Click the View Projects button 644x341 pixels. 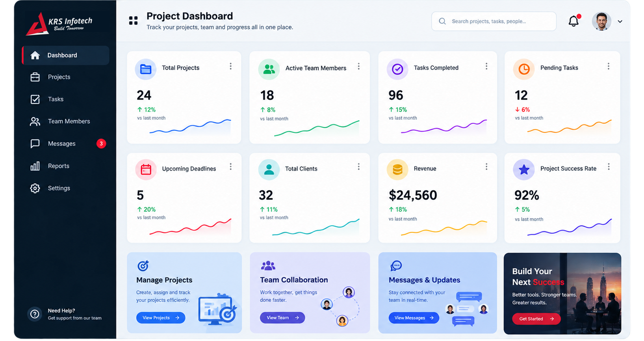pos(161,318)
